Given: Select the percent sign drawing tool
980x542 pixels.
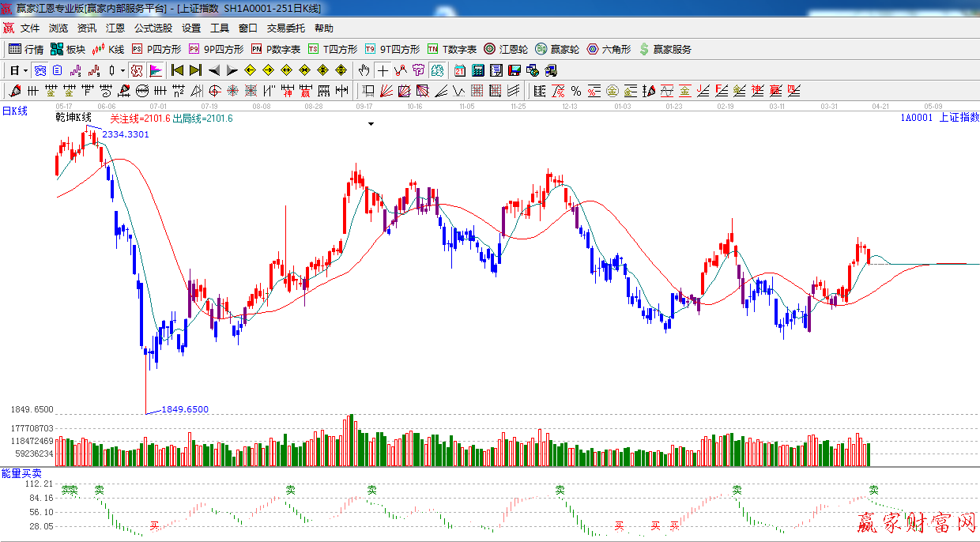Looking at the screenshot, I should (576, 91).
